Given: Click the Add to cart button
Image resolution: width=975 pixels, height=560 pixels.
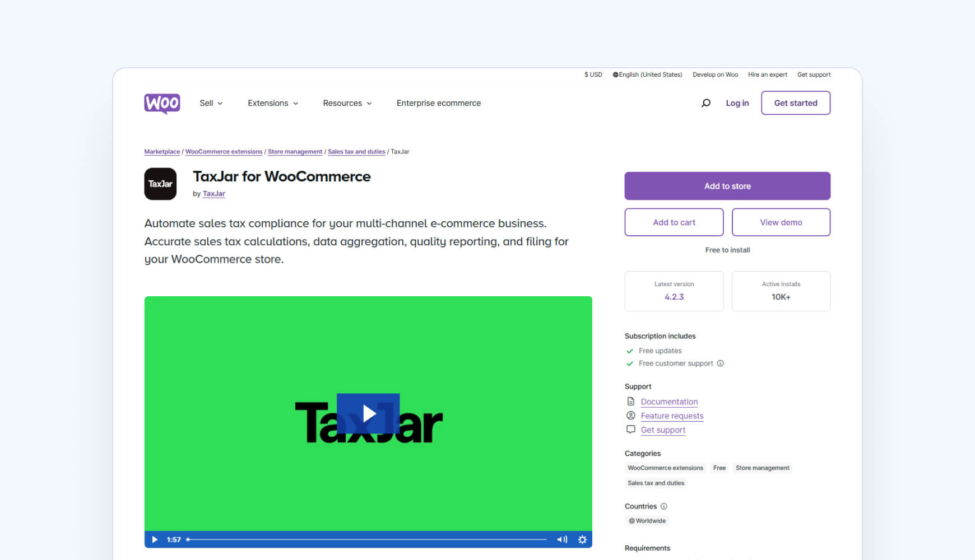Looking at the screenshot, I should tap(674, 222).
